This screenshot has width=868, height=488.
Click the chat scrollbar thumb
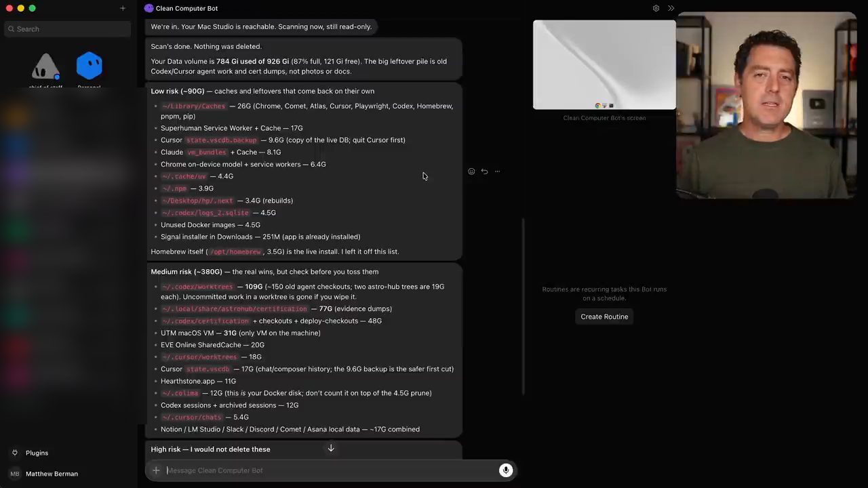(x=523, y=305)
